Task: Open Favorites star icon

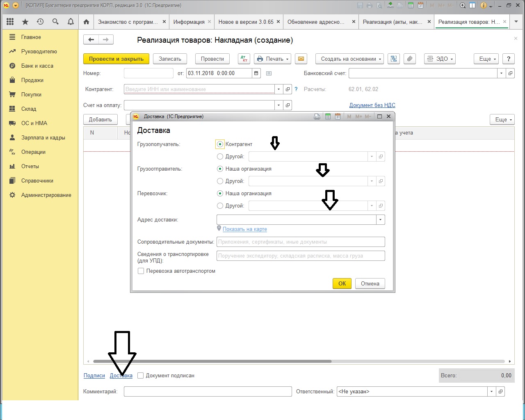Action: click(25, 22)
